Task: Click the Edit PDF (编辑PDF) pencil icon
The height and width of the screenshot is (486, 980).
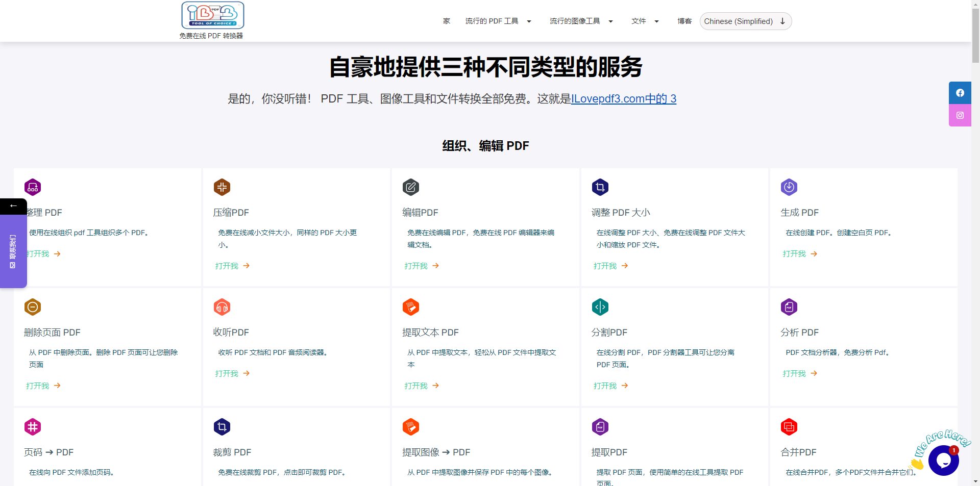Action: (410, 187)
